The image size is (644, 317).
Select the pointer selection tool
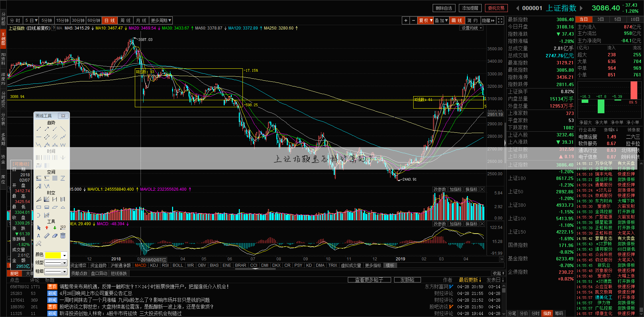[39, 228]
